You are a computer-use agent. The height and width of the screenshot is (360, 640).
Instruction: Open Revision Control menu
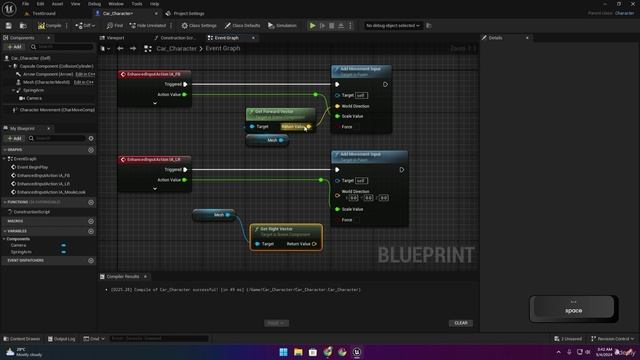tap(612, 339)
